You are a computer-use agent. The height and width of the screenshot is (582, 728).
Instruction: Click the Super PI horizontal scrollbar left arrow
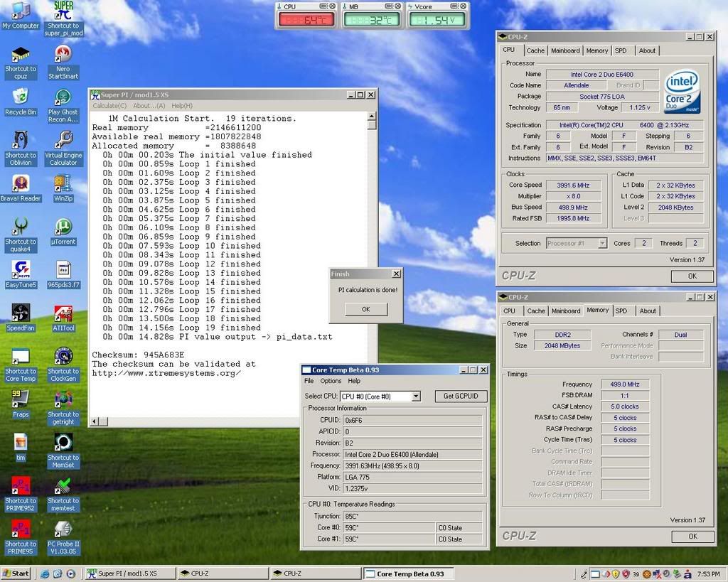coord(95,421)
